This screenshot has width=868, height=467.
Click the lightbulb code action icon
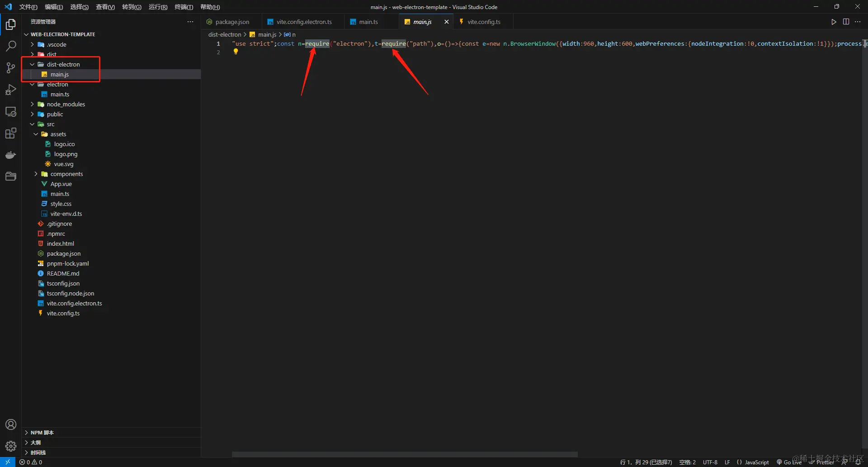click(236, 52)
